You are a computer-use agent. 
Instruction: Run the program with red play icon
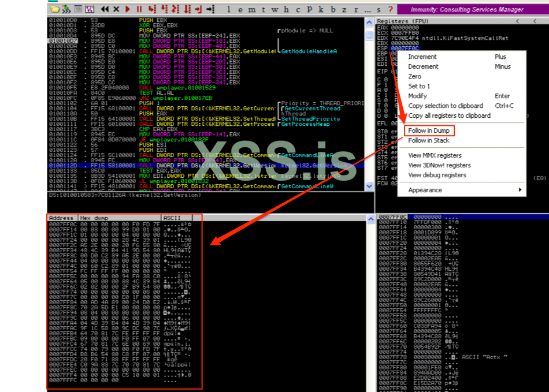click(128, 9)
